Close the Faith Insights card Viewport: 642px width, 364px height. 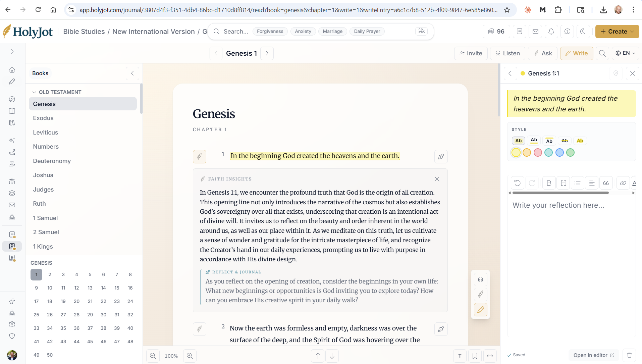[x=437, y=179]
